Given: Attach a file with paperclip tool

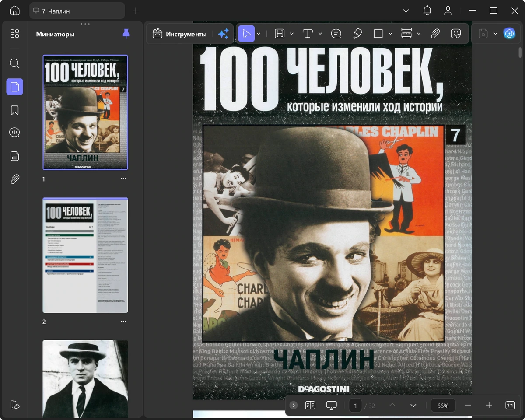Looking at the screenshot, I should coord(435,34).
